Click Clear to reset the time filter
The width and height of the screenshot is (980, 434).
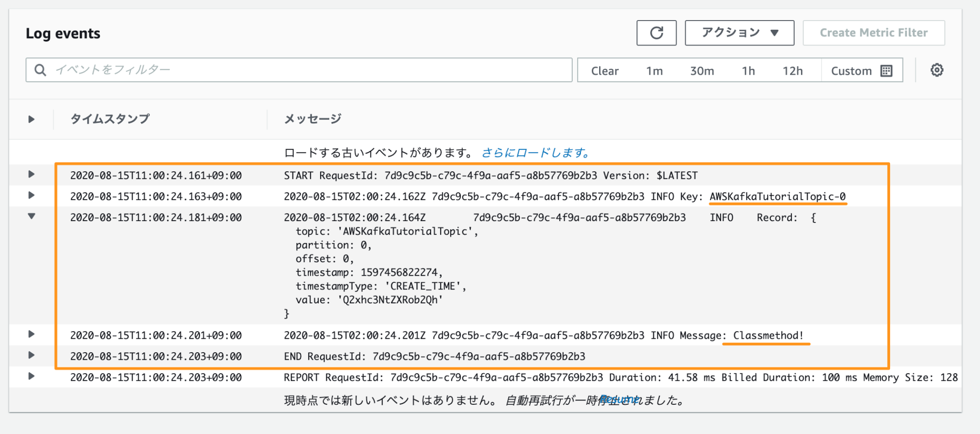[x=605, y=70]
